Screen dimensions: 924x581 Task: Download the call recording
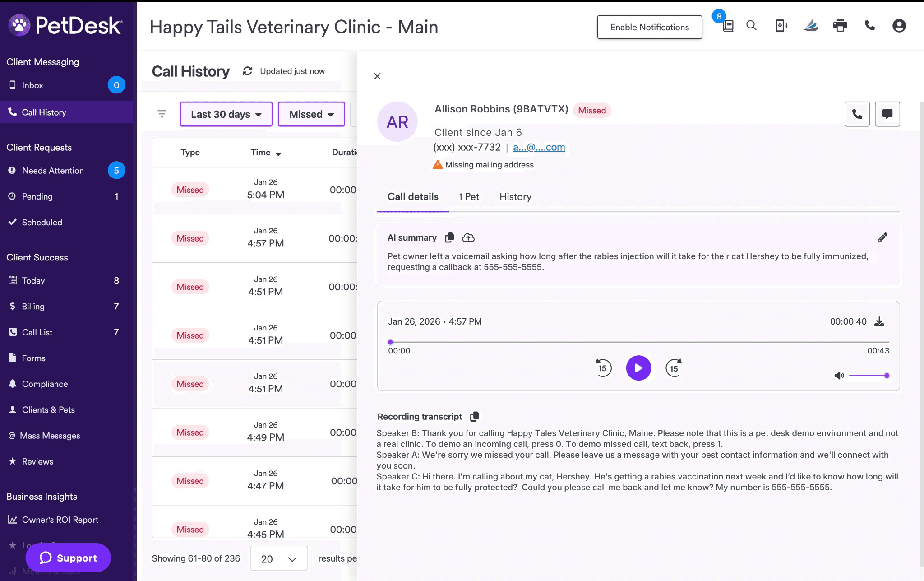click(x=879, y=321)
